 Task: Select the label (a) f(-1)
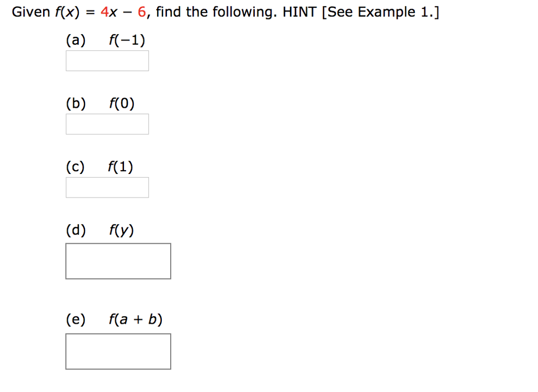(x=105, y=39)
